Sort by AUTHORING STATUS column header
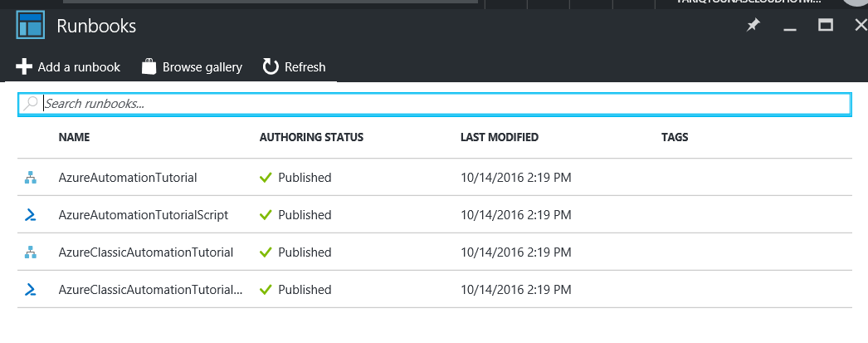 [312, 137]
